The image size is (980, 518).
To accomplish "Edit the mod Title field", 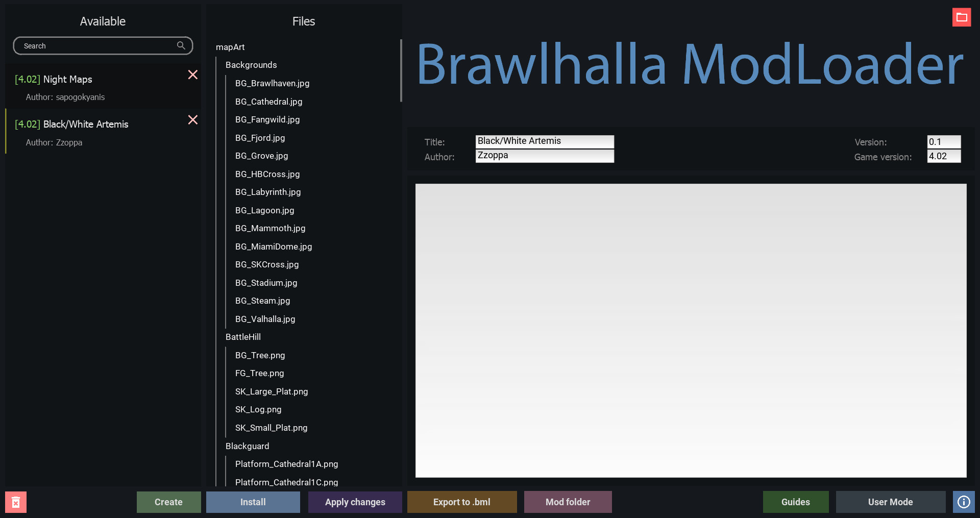I will pyautogui.click(x=544, y=141).
